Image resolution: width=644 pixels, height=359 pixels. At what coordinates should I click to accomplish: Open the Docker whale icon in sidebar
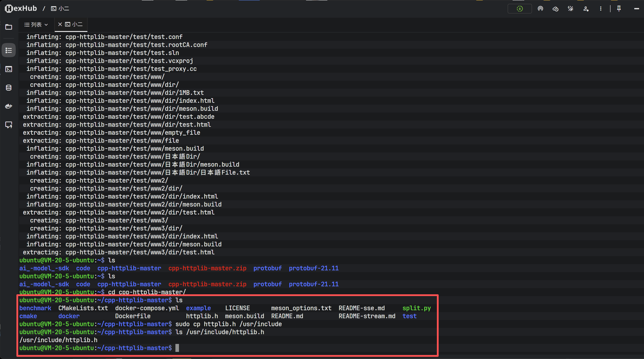(9, 106)
